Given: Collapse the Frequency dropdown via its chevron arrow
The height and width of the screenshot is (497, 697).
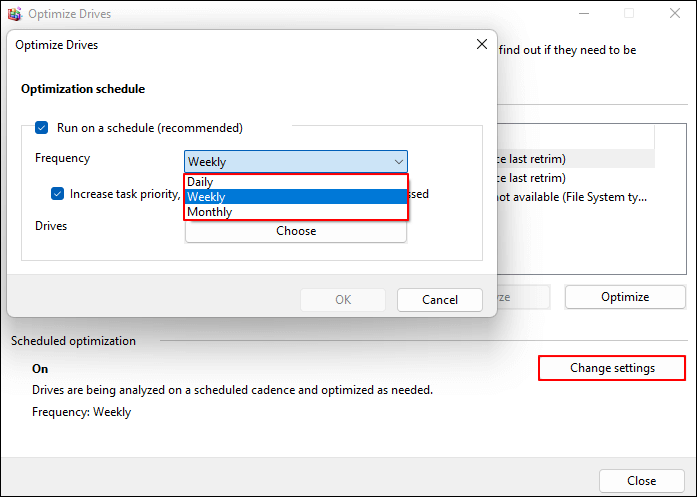Looking at the screenshot, I should [398, 162].
